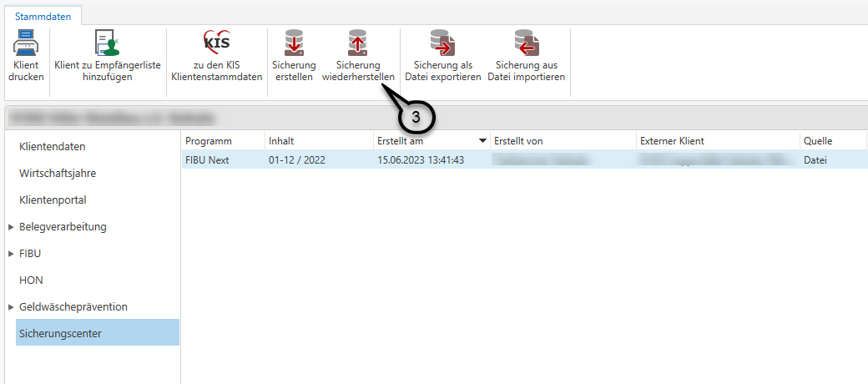Open zu den KIS Klientenstammdaten
The width and height of the screenshot is (868, 384).
216,43
